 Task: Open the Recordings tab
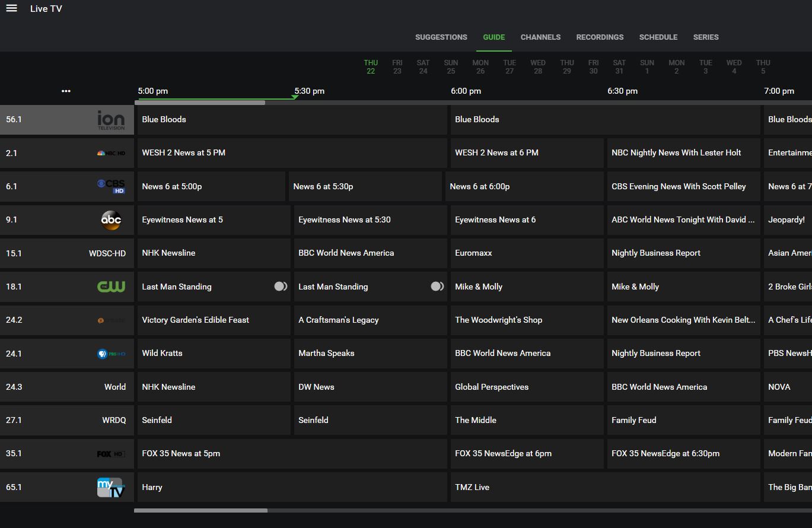[600, 37]
